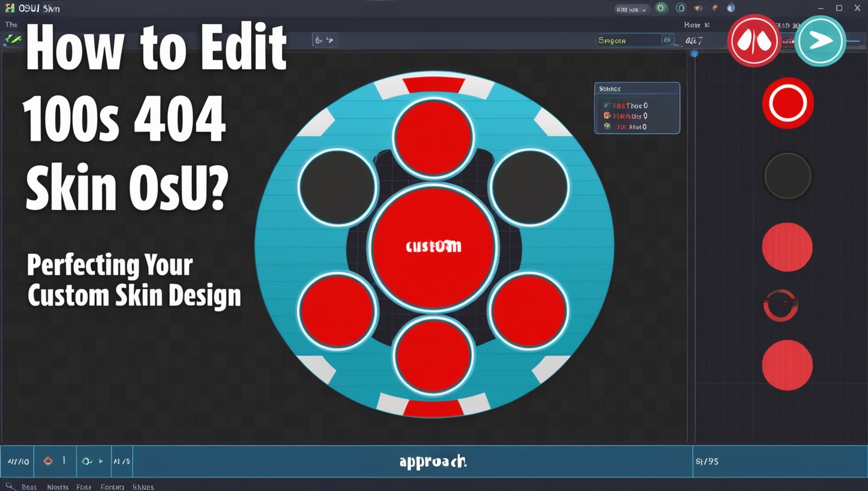Click the blue ring icon in title bar
Image resolution: width=868 pixels, height=491 pixels.
coord(680,8)
